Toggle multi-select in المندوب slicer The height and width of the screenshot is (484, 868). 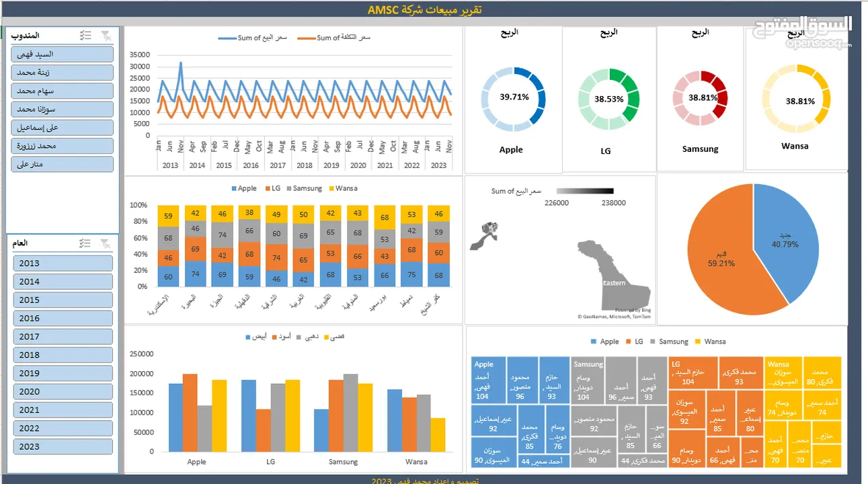click(85, 35)
